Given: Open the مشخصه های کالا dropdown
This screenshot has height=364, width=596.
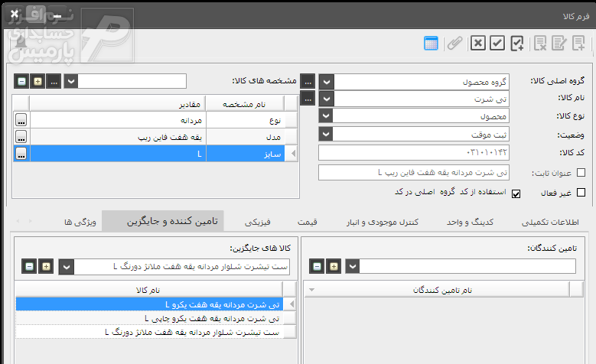Looking at the screenshot, I should click(71, 81).
